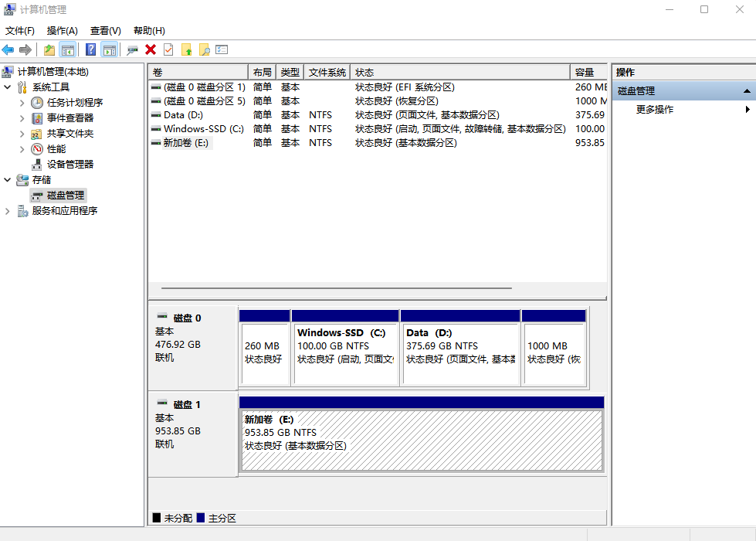Sort by the 容量 column header

[588, 73]
